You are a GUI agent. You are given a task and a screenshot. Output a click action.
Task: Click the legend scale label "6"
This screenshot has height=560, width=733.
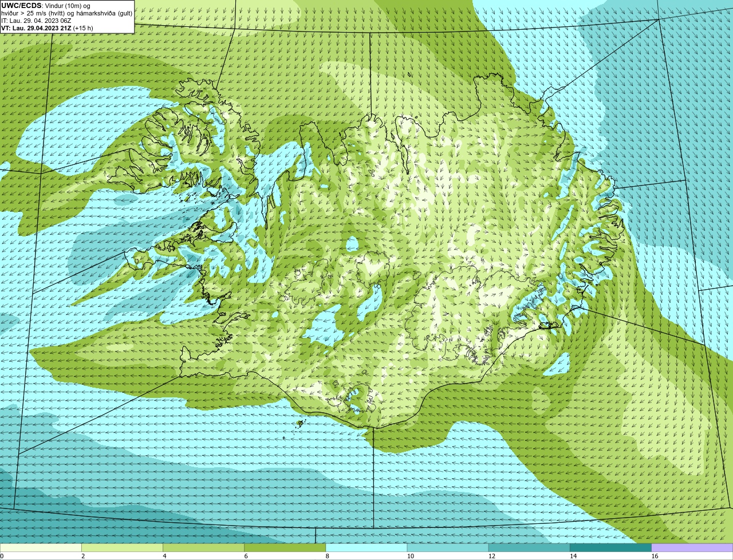click(x=246, y=556)
